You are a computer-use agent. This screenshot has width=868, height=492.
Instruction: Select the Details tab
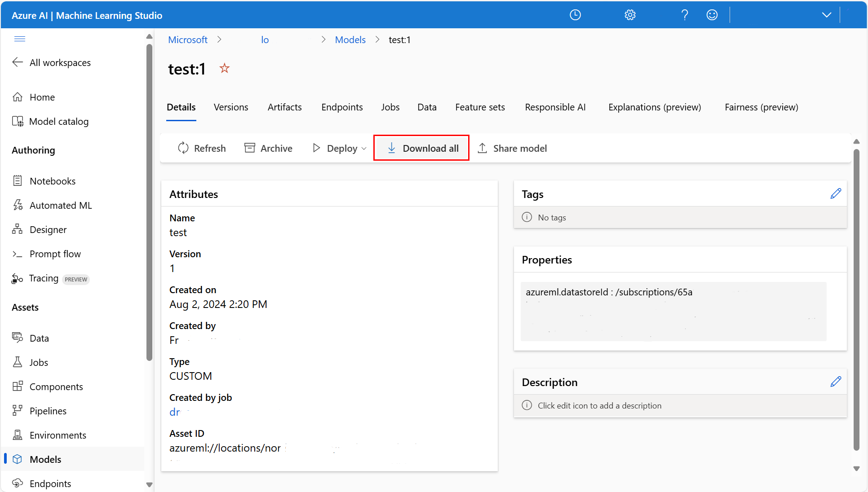[181, 107]
